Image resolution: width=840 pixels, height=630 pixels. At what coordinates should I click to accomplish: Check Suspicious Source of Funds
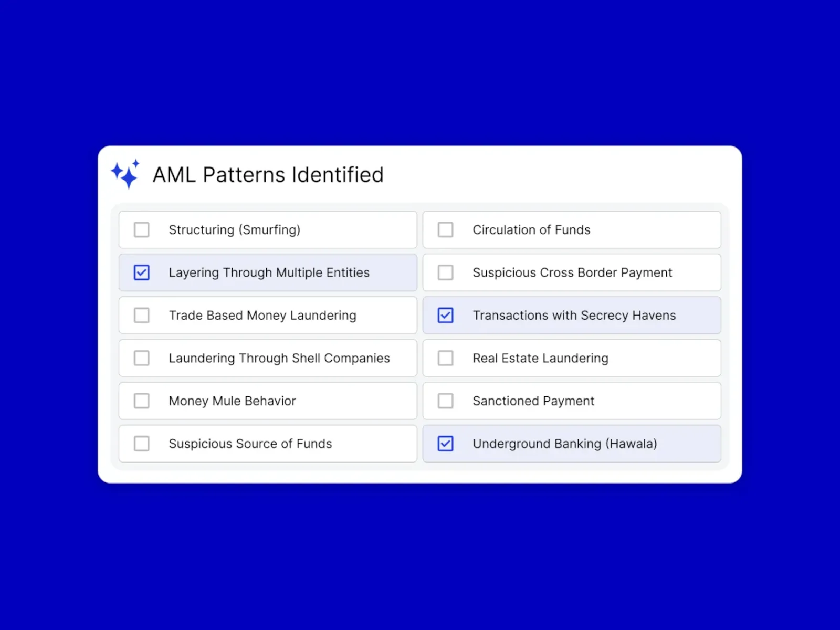click(142, 444)
